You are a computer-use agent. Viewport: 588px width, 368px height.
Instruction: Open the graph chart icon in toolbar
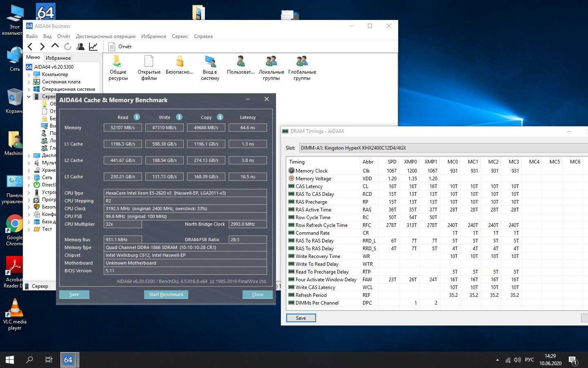click(x=93, y=47)
